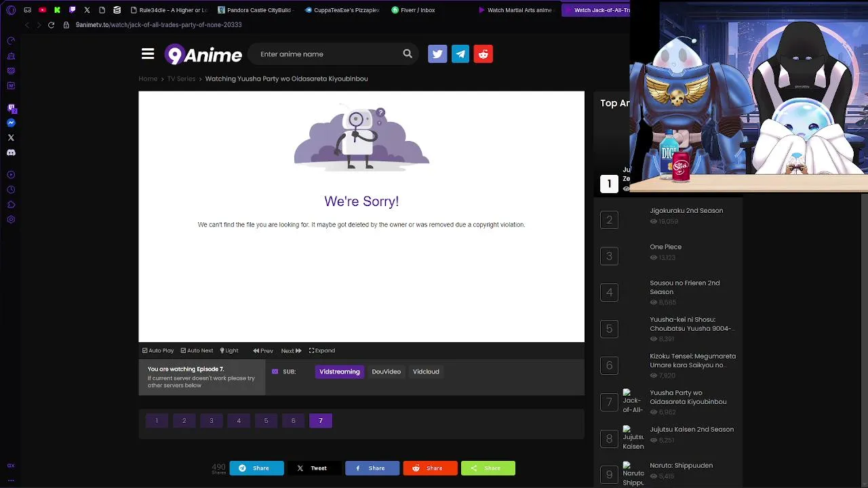868x488 pixels.
Task: Select episode 4
Action: click(x=239, y=421)
